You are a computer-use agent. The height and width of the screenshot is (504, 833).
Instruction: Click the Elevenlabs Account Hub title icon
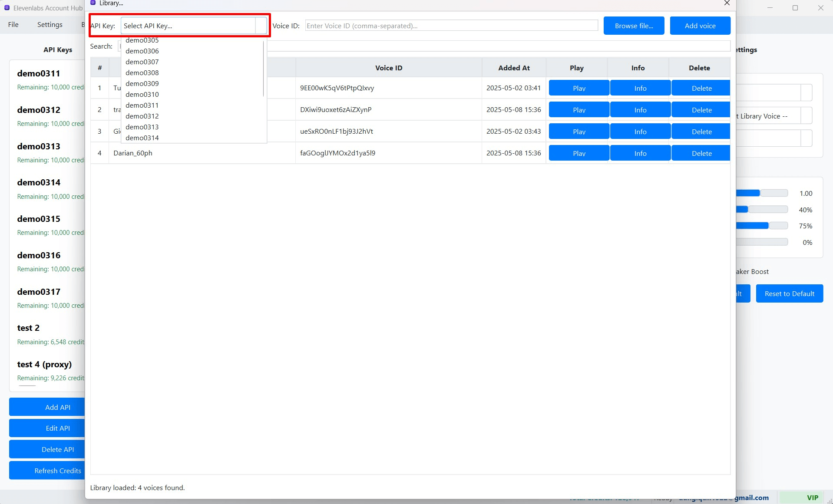click(x=7, y=8)
